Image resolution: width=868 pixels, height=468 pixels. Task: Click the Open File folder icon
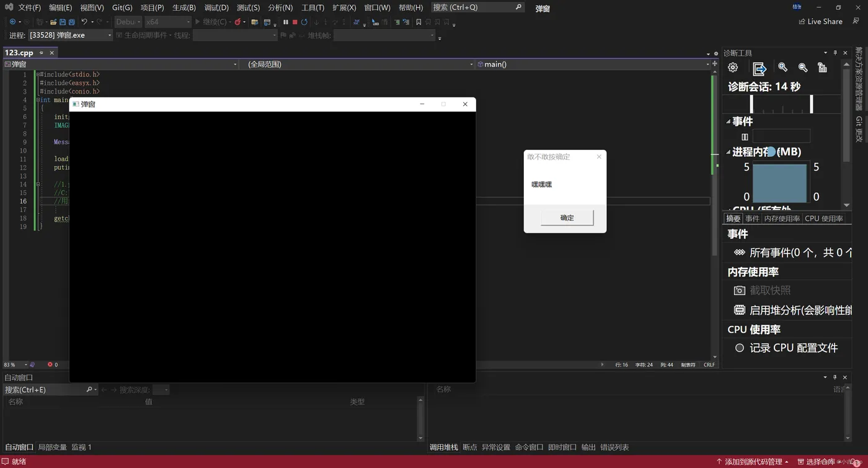[53, 22]
